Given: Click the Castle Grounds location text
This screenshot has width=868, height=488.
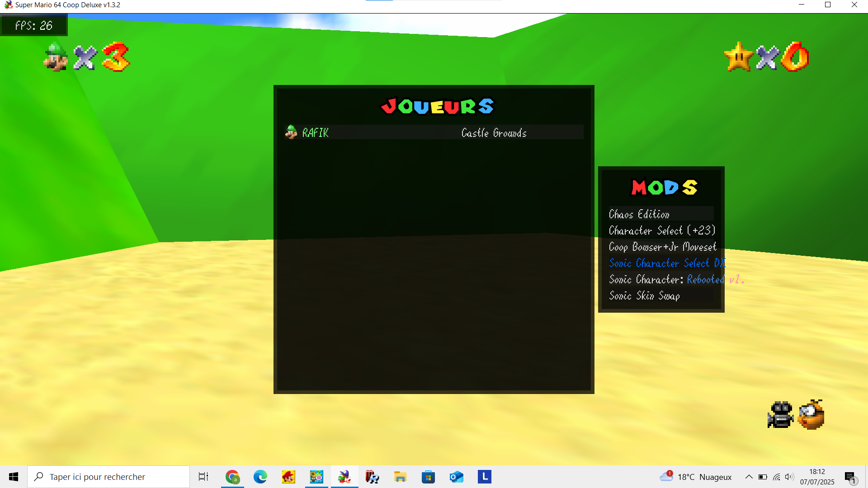Looking at the screenshot, I should point(494,133).
